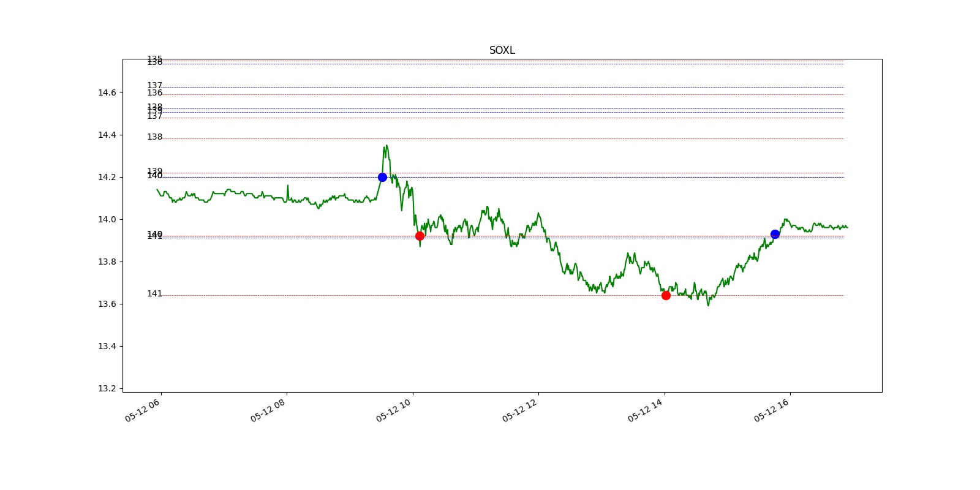The width and height of the screenshot is (980, 490).
Task: Click the 136 label beside the 14.6 tick
Action: pos(154,92)
